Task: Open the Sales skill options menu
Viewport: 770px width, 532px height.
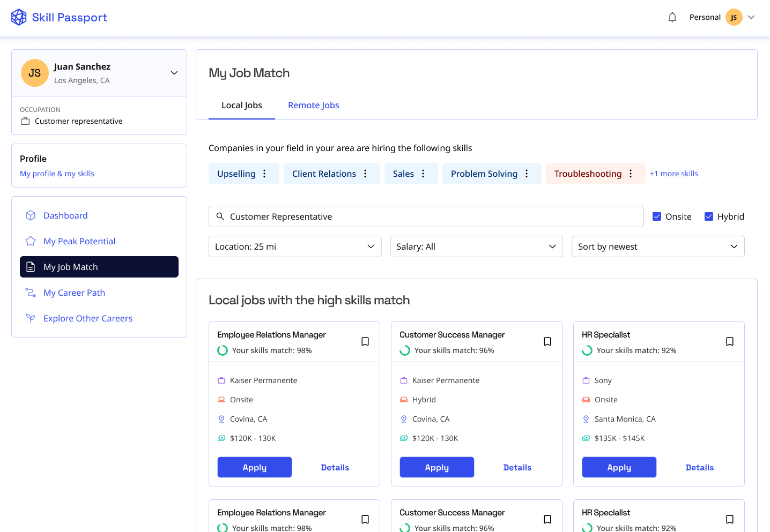Action: coord(423,174)
